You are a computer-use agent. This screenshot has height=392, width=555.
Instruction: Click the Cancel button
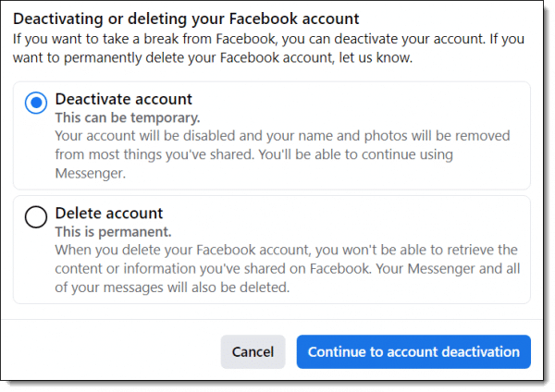tap(253, 351)
